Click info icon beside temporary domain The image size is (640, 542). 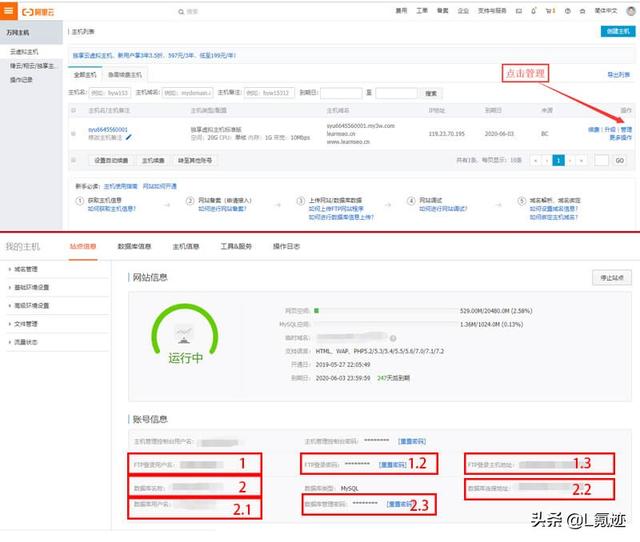click(393, 338)
